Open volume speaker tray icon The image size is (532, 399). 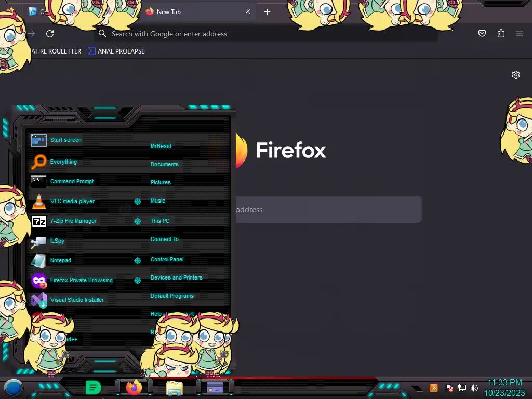pyautogui.click(x=474, y=388)
